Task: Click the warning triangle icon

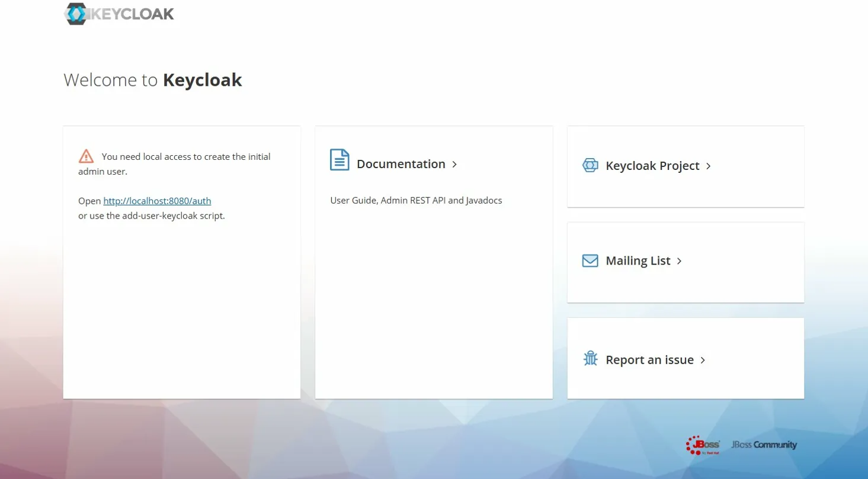Action: click(x=86, y=156)
